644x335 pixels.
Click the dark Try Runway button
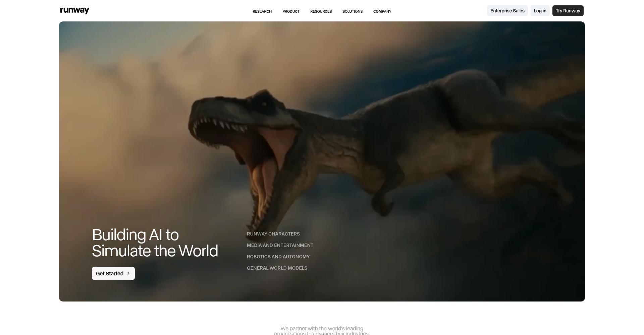click(x=568, y=11)
